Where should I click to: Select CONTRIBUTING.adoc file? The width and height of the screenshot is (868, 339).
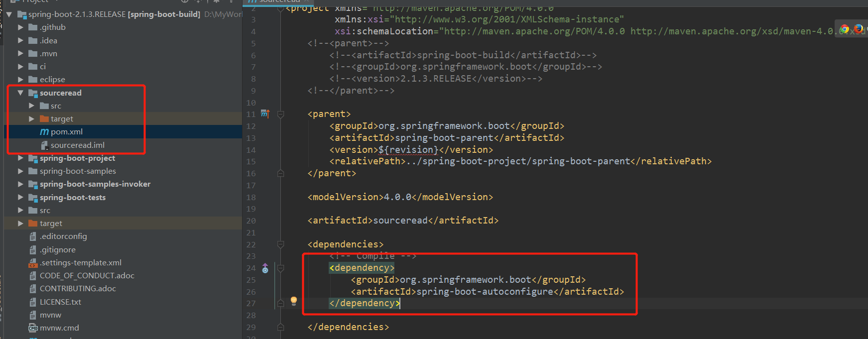[x=78, y=288]
